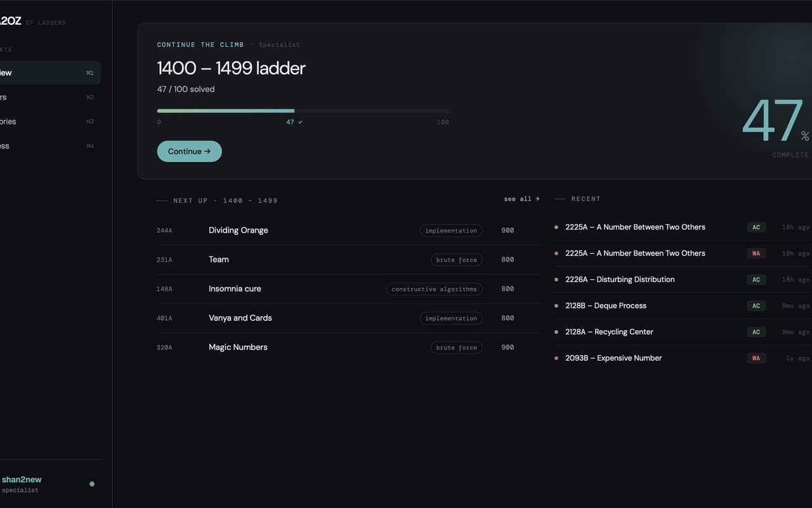Viewport: 812px width, 508px height.
Task: Open the Dividing Orange problem
Action: [x=238, y=231]
